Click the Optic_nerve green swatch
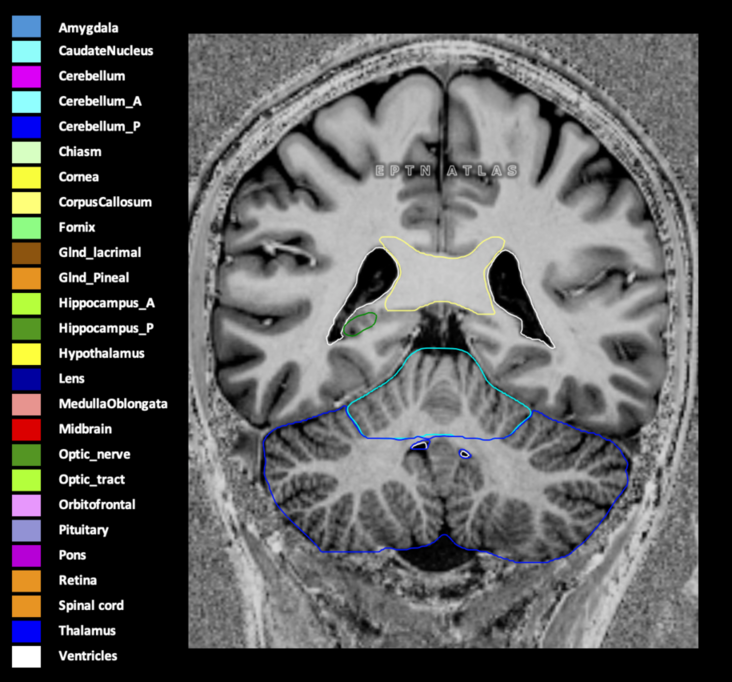This screenshot has height=682, width=732. 26,455
